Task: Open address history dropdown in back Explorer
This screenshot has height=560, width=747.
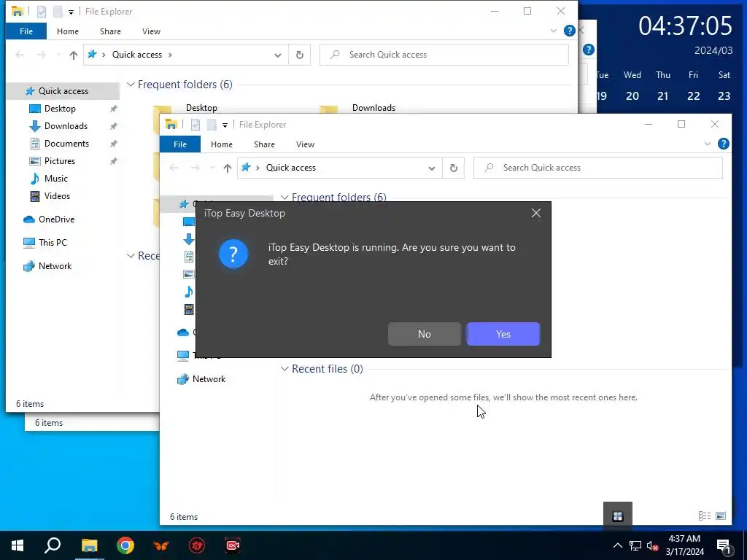Action: 278,55
